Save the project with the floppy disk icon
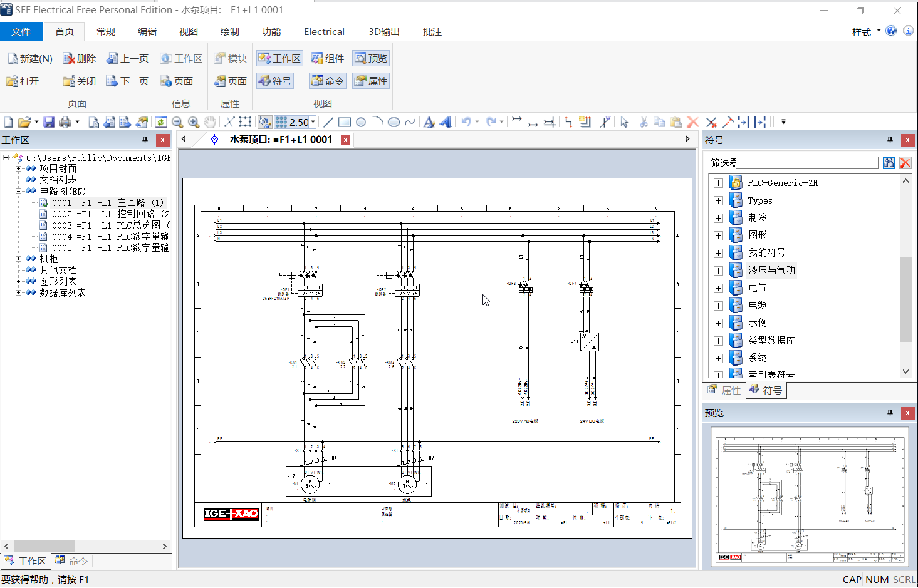The width and height of the screenshot is (918, 588). coord(48,122)
